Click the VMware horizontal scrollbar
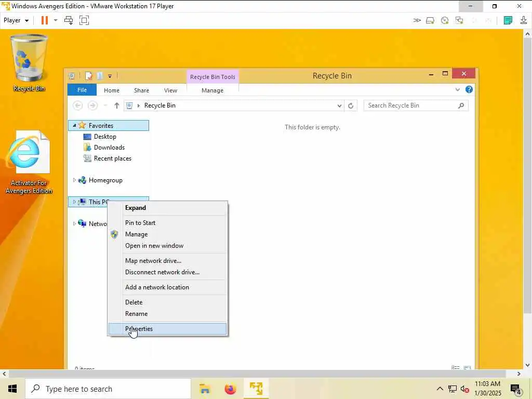532x399 pixels. tap(257, 374)
